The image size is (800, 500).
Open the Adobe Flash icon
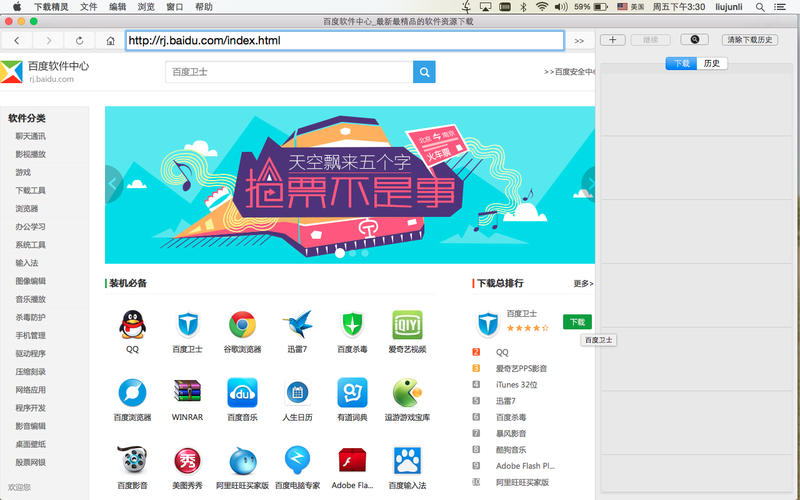(x=353, y=461)
